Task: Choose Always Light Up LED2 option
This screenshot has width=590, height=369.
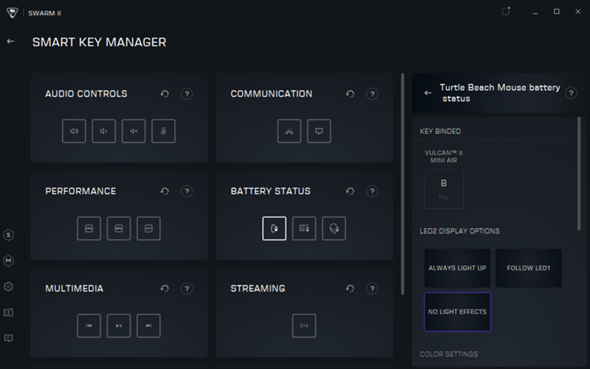Action: coord(457,268)
